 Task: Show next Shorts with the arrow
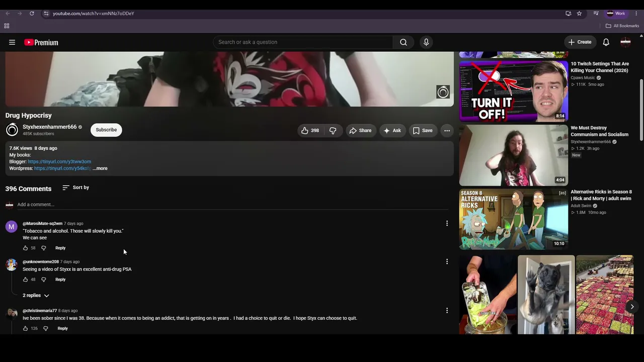point(632,307)
